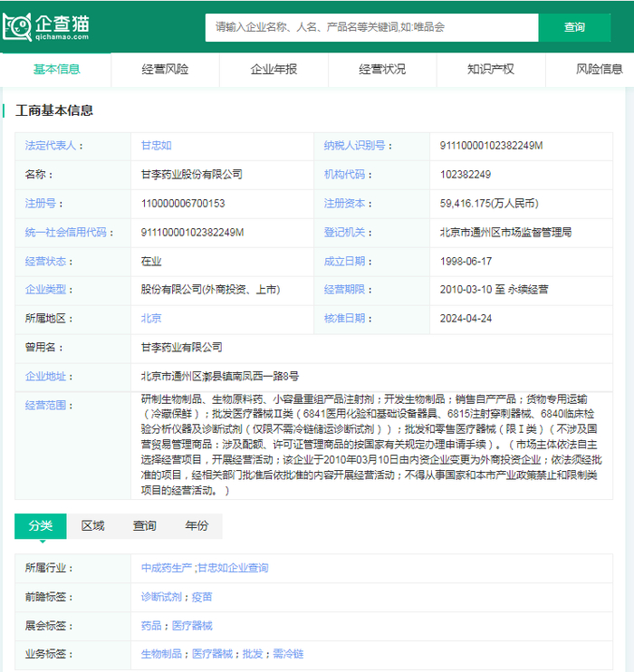This screenshot has height=672, width=634.
Task: Open the 诊断试剂 tag link
Action: (161, 597)
